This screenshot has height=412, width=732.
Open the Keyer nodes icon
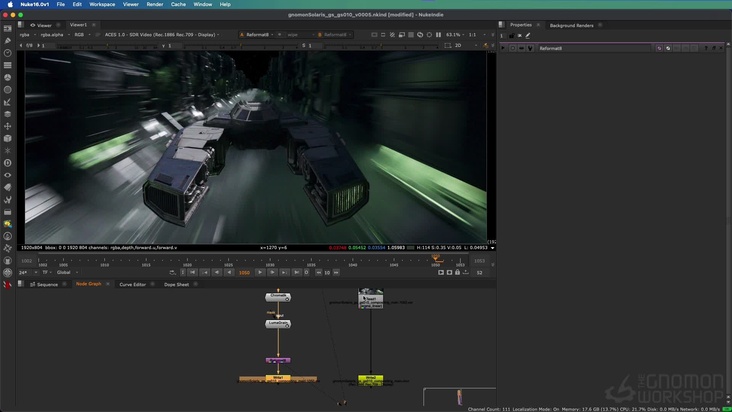pos(7,102)
